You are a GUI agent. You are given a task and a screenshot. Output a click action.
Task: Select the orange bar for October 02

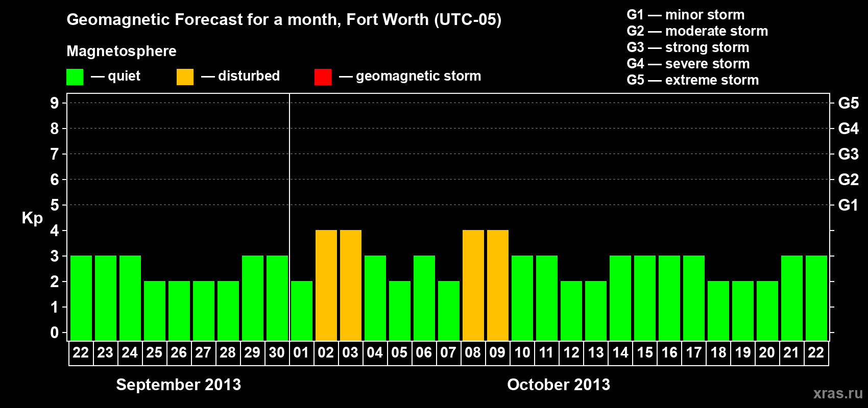pos(326,286)
